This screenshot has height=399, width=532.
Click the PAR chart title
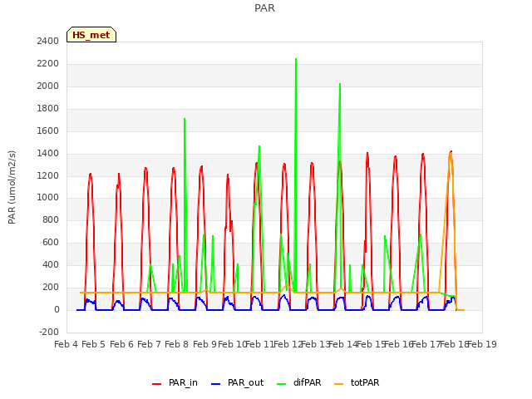point(264,7)
